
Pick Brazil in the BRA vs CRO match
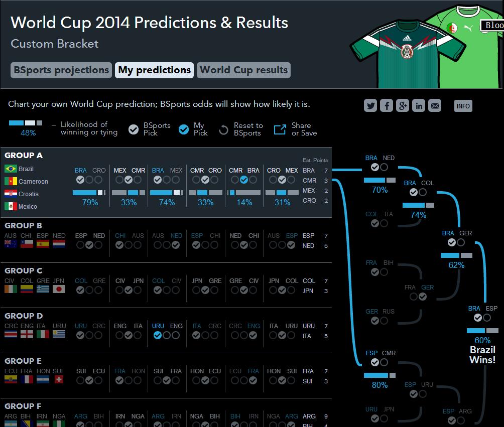pos(80,180)
